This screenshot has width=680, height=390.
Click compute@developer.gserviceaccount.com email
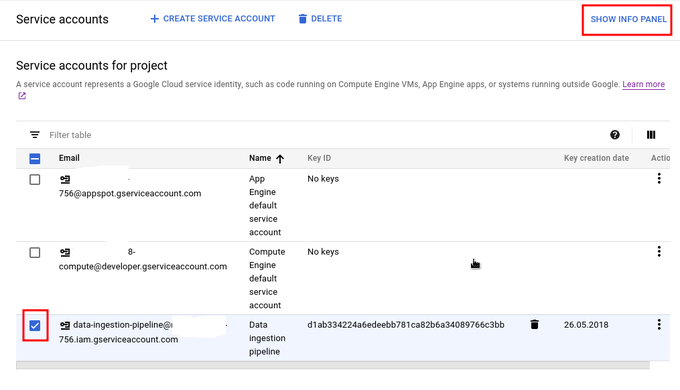click(x=143, y=266)
